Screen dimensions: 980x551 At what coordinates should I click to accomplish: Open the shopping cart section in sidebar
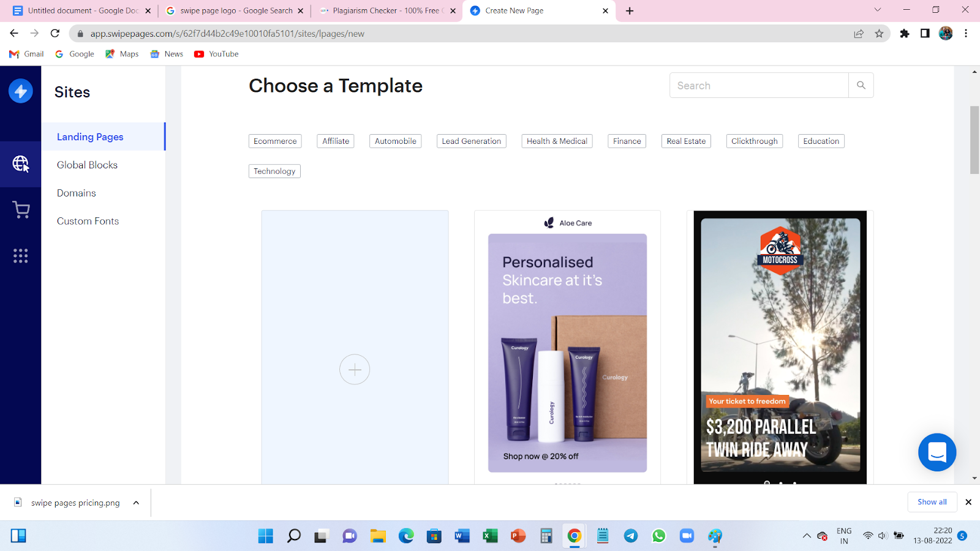pos(20,209)
